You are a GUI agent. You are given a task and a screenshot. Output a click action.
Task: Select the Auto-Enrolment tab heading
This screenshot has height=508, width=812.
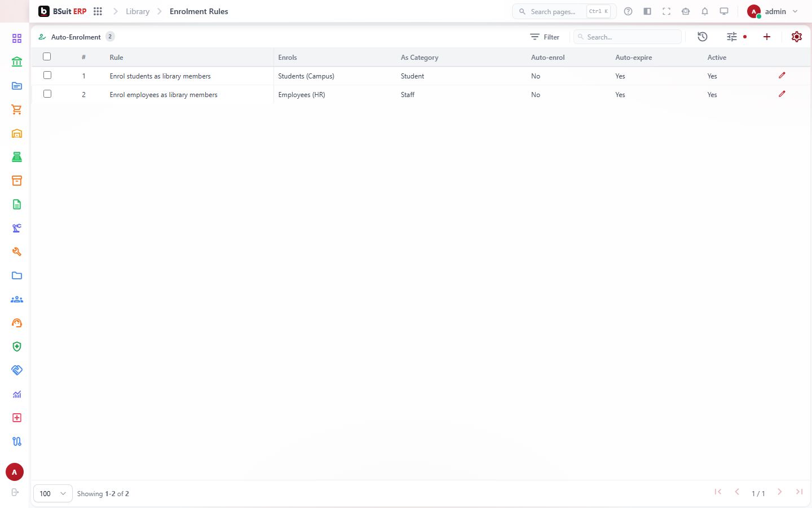pos(76,37)
